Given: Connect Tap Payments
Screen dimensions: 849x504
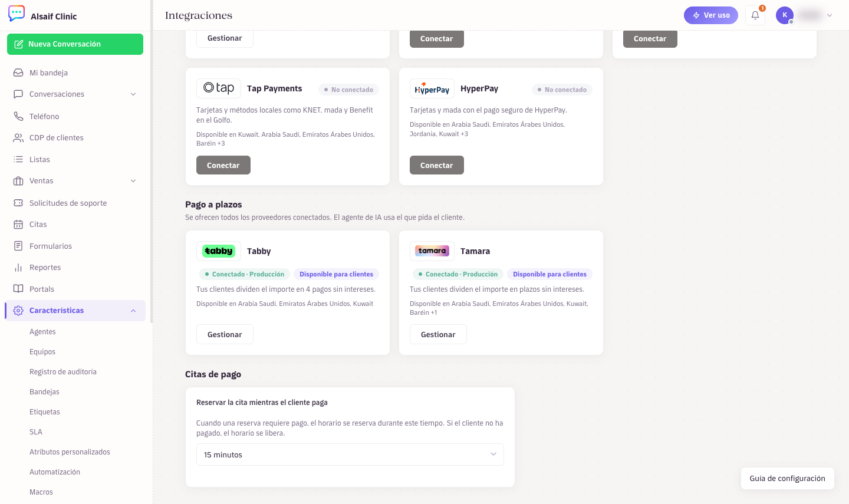Looking at the screenshot, I should click(223, 165).
